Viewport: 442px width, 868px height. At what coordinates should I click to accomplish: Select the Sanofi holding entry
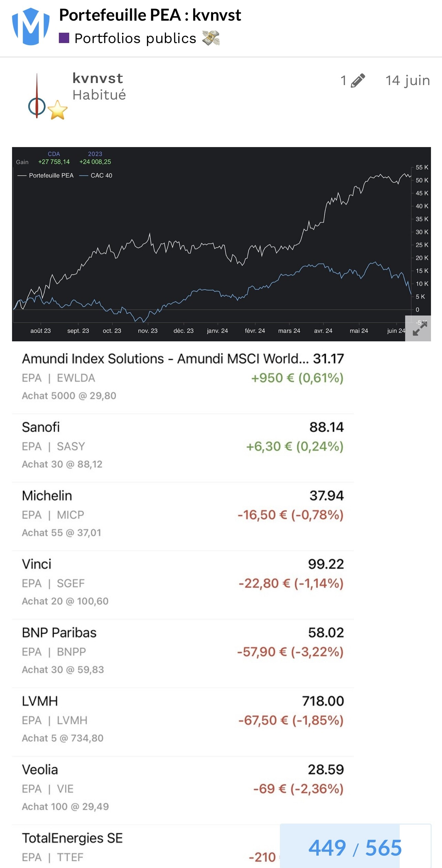182,446
